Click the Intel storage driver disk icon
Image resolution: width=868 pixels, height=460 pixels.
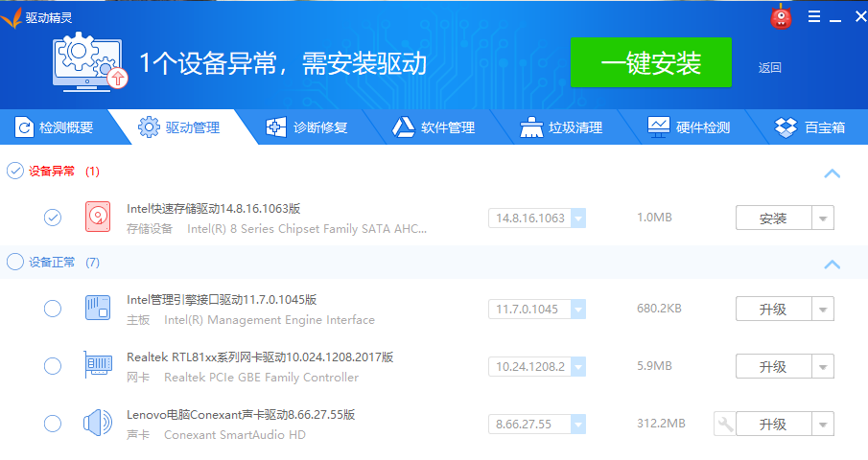98,218
